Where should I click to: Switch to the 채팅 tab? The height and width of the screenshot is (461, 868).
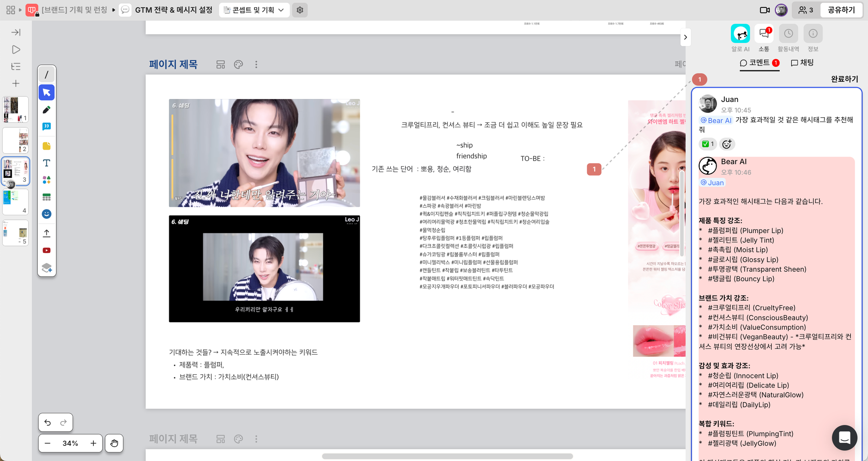click(802, 63)
